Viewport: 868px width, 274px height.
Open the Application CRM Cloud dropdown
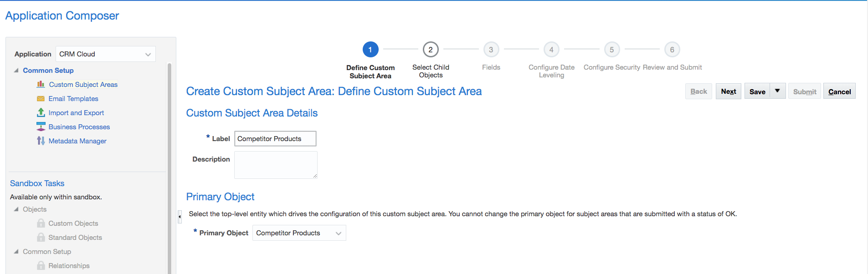coord(148,54)
